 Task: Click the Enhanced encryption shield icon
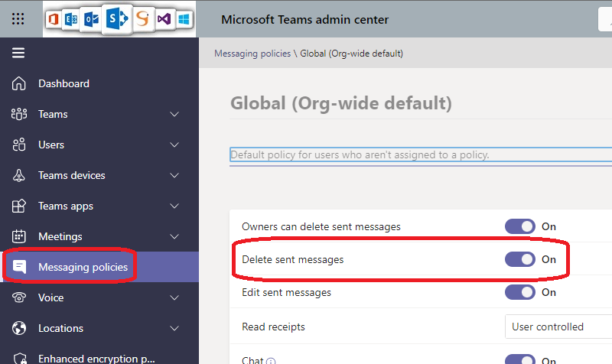(20, 359)
